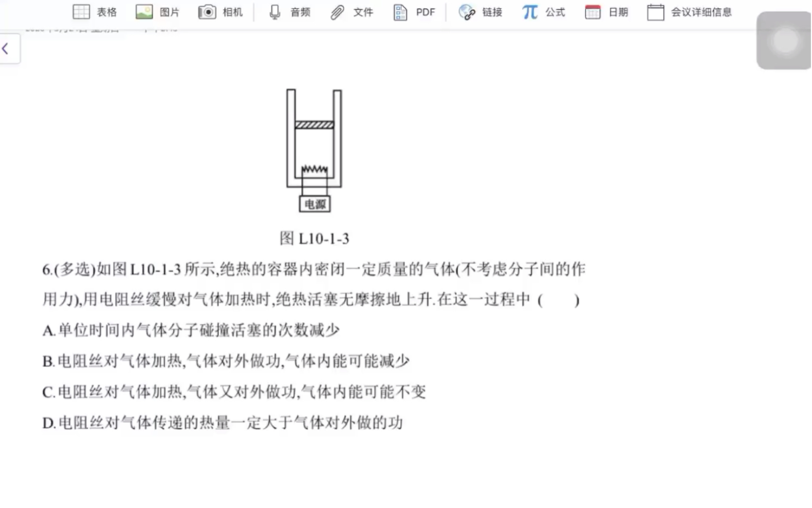Click the audio microphone icon
The height and width of the screenshot is (508, 812).
[x=275, y=12]
